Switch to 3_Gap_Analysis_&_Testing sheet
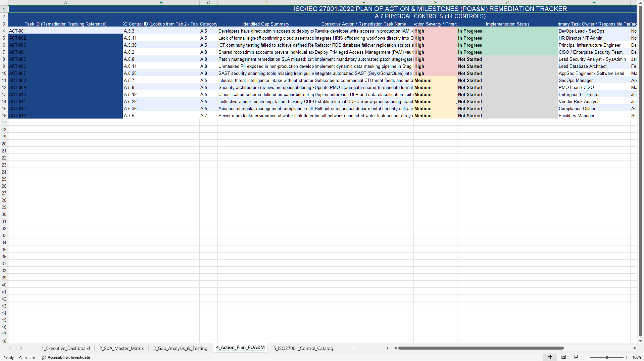Viewport: 644px width, 361px height. (180, 348)
